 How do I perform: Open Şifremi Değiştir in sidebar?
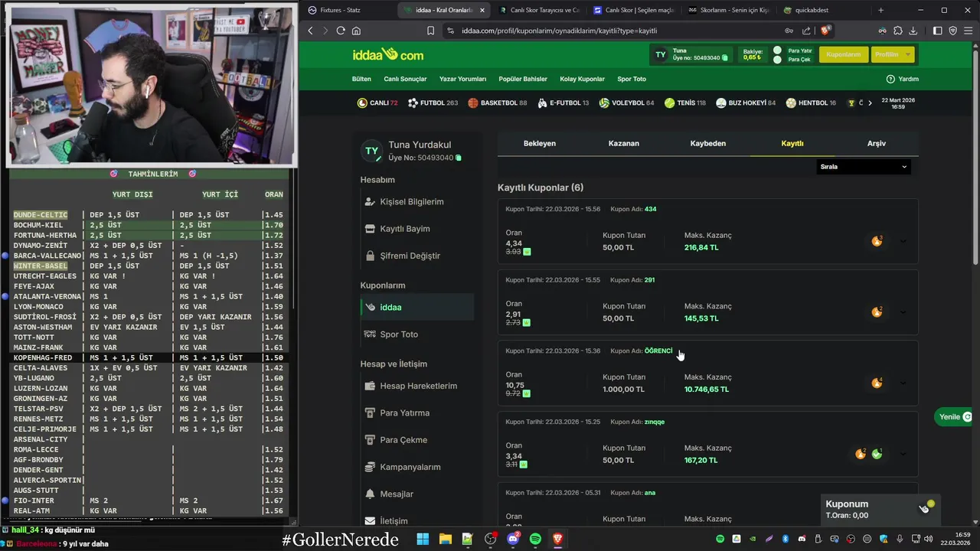coord(410,256)
